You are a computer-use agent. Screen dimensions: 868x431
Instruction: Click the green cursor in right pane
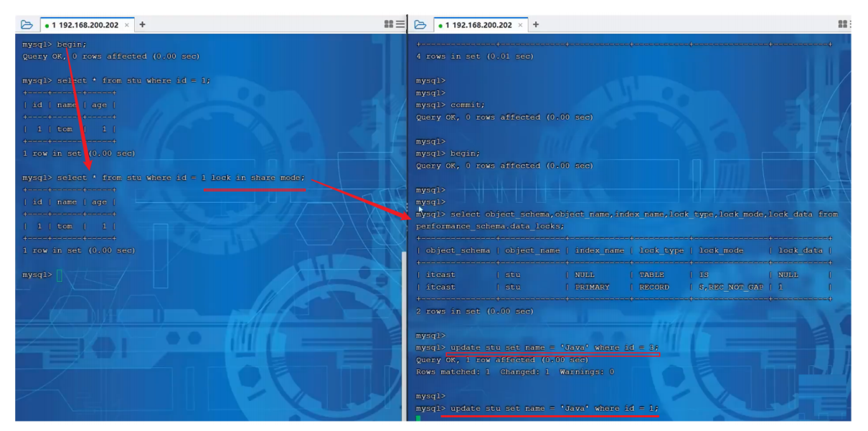[418, 418]
